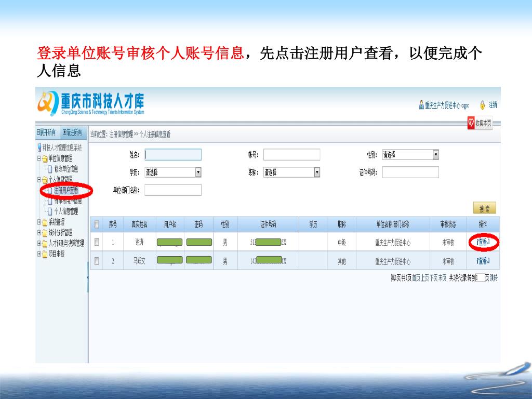Click the 重庆市科技人才库 logo icon
This screenshot has height=399, width=532.
48,103
